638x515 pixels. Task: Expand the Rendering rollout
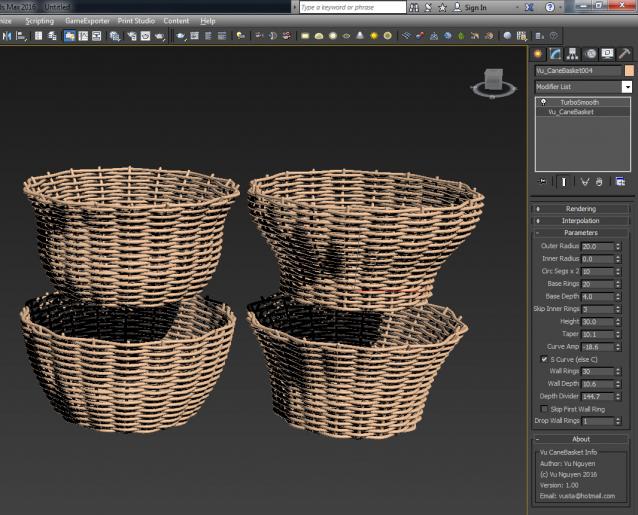pyautogui.click(x=581, y=208)
